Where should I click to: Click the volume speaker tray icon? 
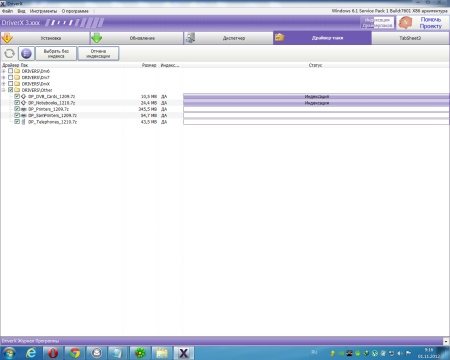399,353
